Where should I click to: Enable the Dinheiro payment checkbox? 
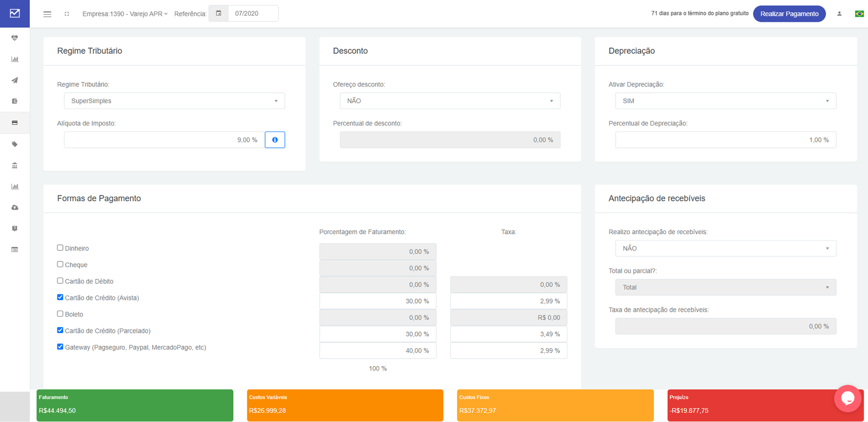click(60, 248)
